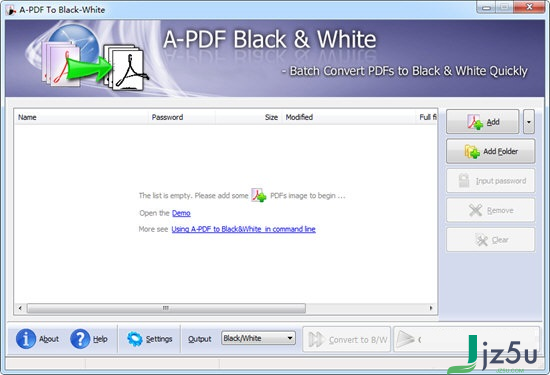The image size is (550, 375).
Task: Open the command line usage link
Action: pyautogui.click(x=243, y=229)
